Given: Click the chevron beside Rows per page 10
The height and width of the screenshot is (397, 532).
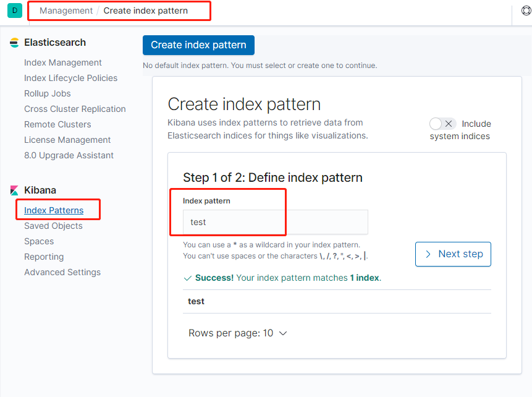Looking at the screenshot, I should coord(283,333).
